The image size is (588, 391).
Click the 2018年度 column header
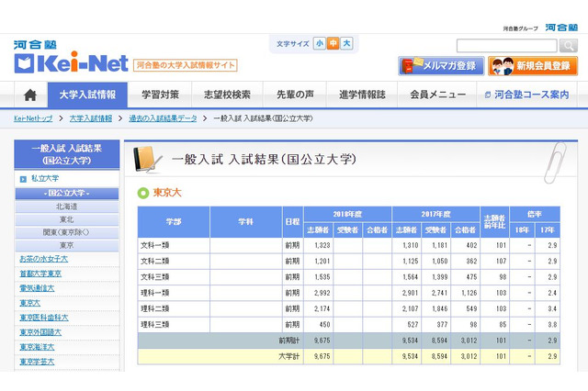pyautogui.click(x=347, y=214)
